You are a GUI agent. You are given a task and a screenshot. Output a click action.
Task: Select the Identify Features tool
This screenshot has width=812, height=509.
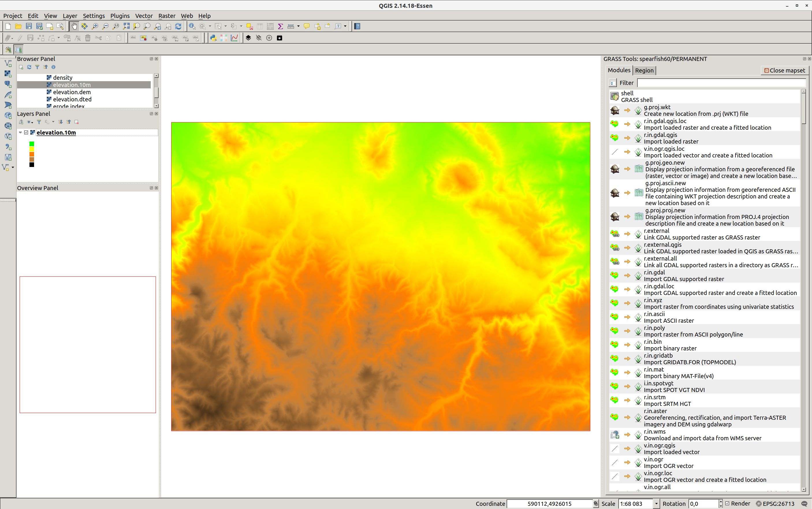(x=192, y=26)
